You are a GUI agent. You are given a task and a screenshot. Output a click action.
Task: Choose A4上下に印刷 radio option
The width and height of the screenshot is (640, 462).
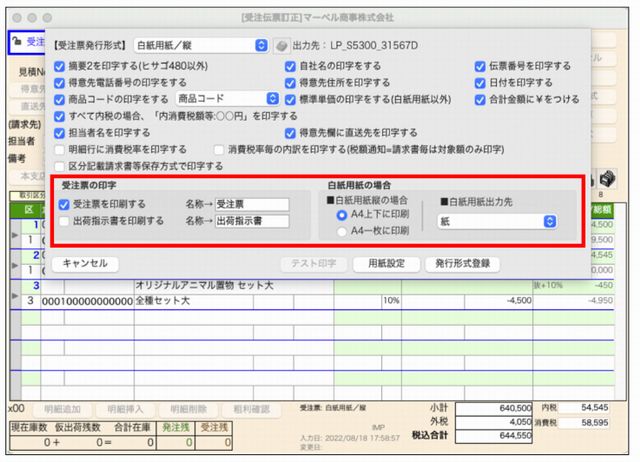pos(342,214)
